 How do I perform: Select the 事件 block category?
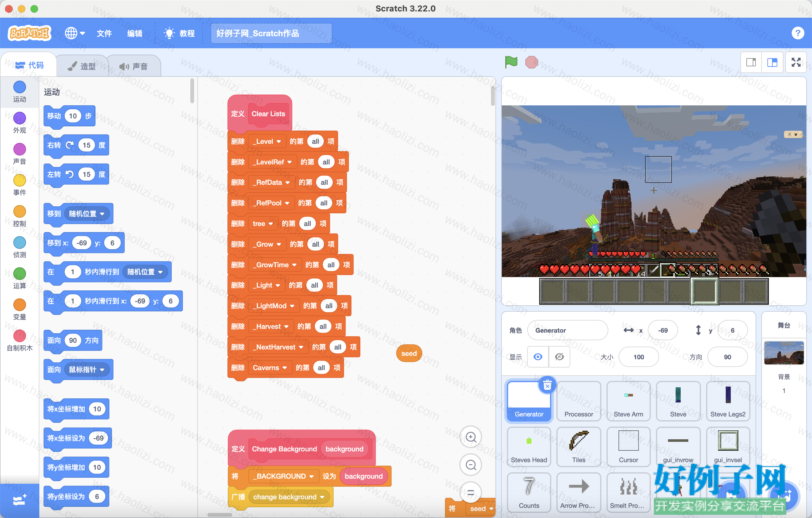click(x=20, y=185)
